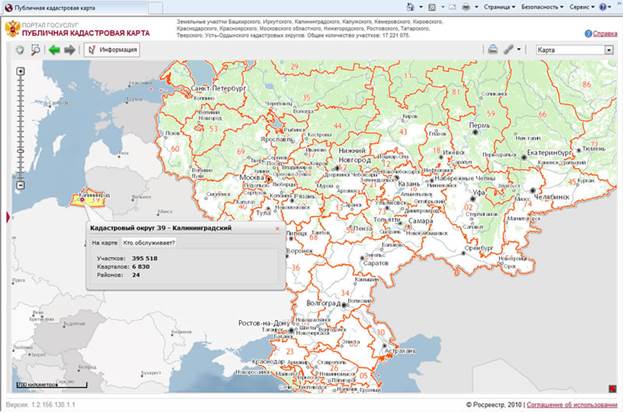
Task: Click the browser read mail icon
Action: coord(453,7)
